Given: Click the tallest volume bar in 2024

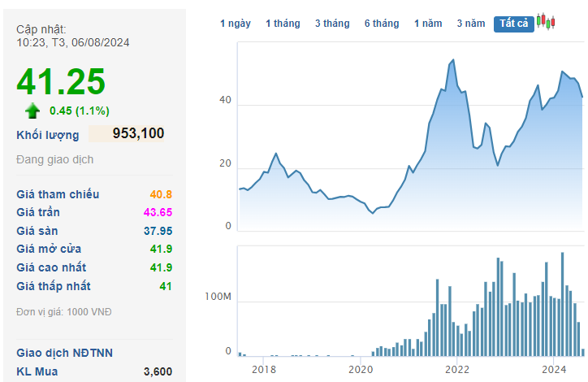Looking at the screenshot, I should click(563, 253).
